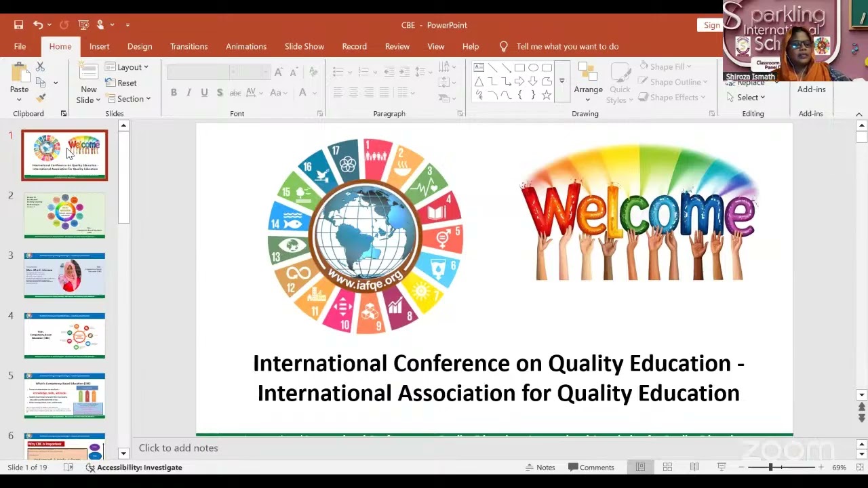Choose the Rectangle shape
Viewport: 868px width, 488px height.
pos(519,68)
